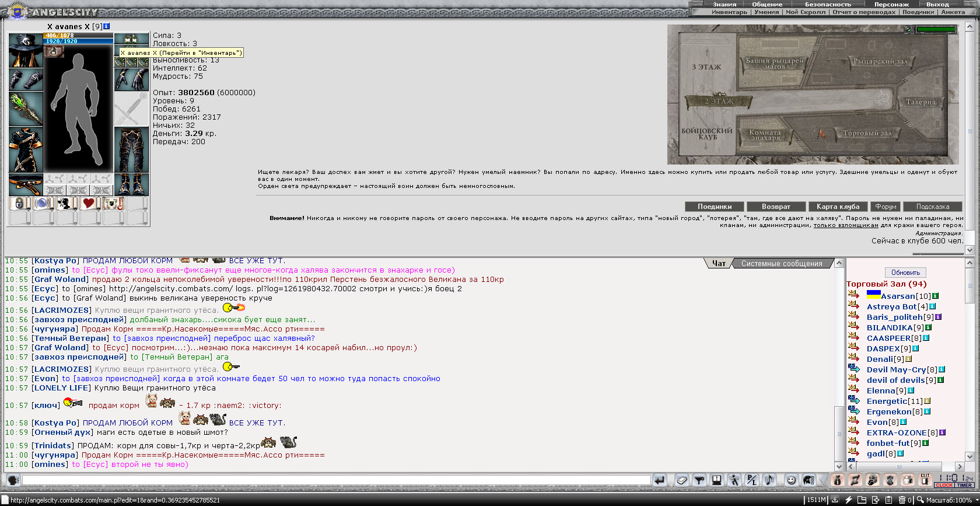Click the chat pane vertical scrollbar down arrow

[839, 466]
